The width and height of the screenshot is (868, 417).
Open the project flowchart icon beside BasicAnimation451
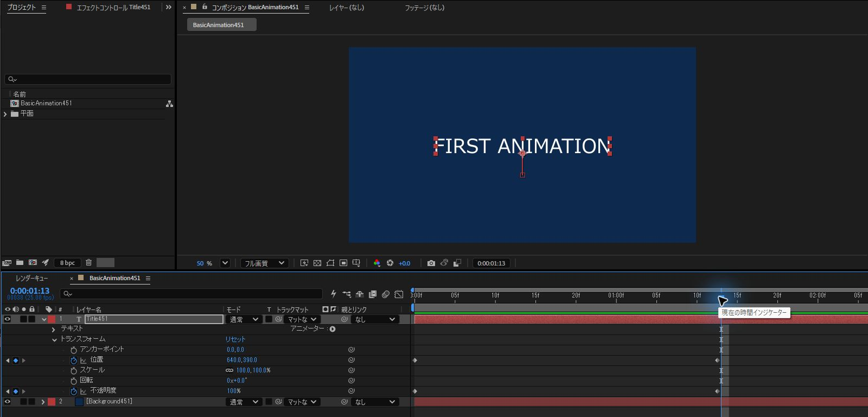(x=169, y=104)
